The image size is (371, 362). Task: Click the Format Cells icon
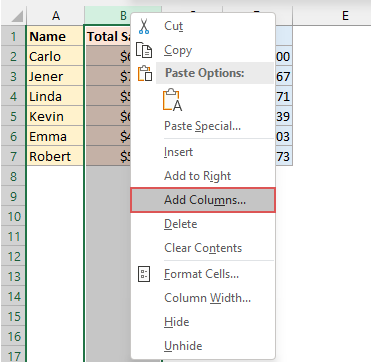click(144, 274)
